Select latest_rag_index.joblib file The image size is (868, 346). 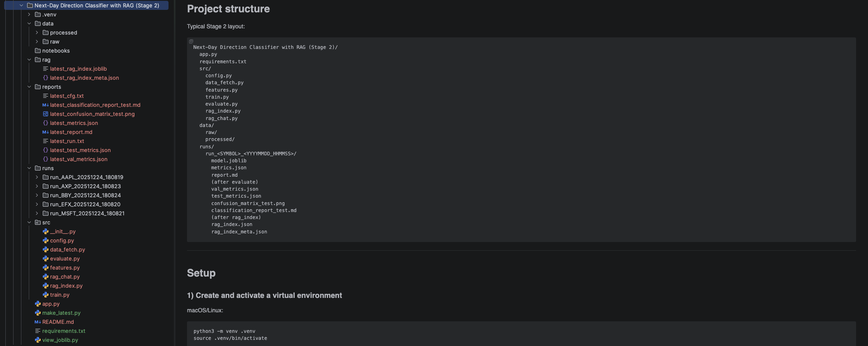pos(78,69)
